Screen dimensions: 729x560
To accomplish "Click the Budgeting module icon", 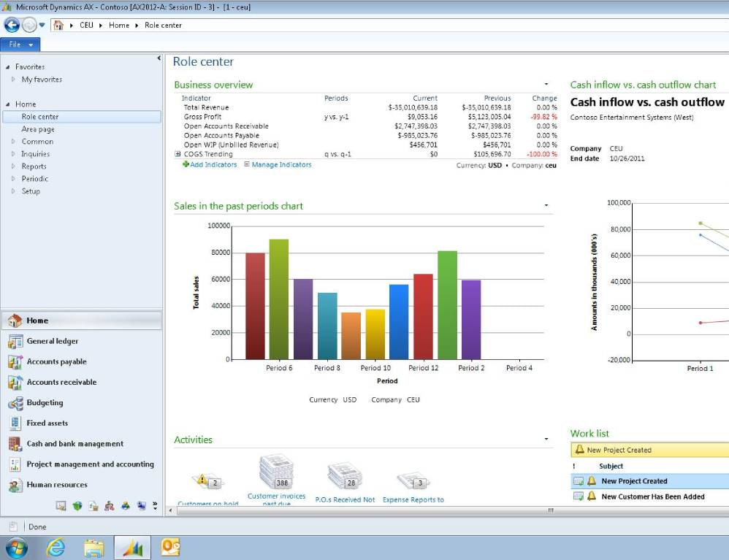I will point(15,402).
